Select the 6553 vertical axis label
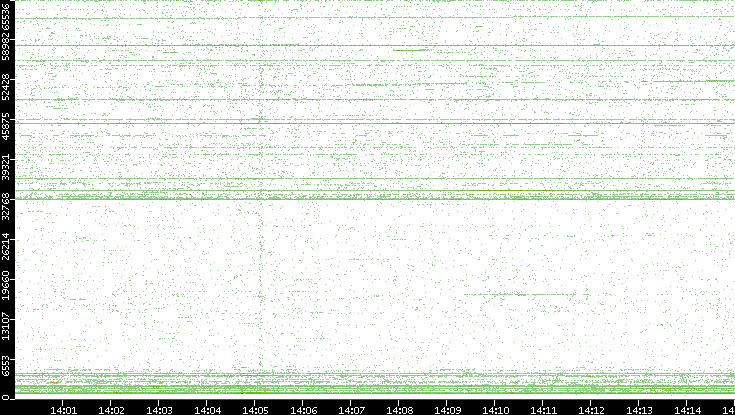 [x=7, y=362]
